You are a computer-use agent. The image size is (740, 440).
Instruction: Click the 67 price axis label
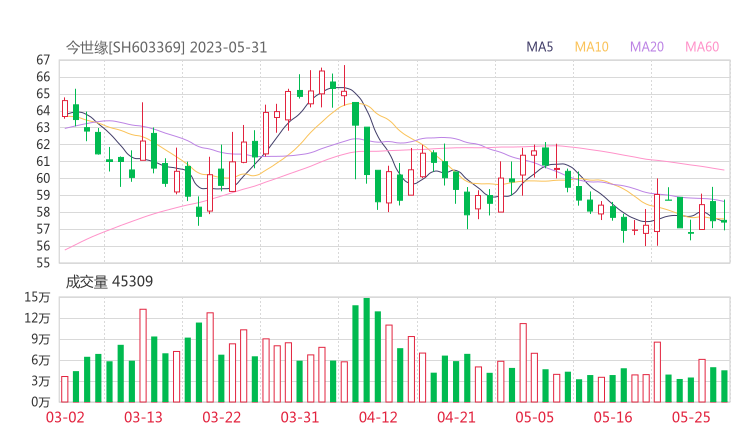tap(43, 60)
